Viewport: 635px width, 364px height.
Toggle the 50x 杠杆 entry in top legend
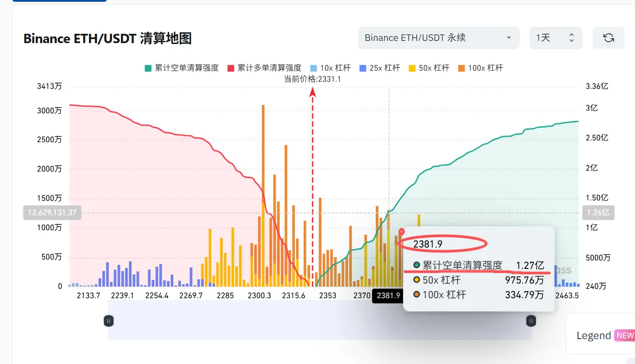[429, 68]
